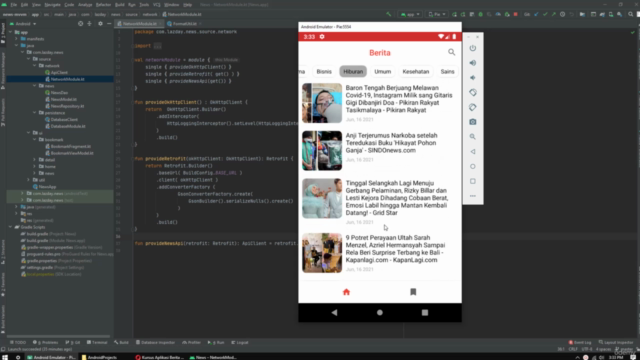Open project panel settings gear
This screenshot has height=360, width=640.
[100, 24]
